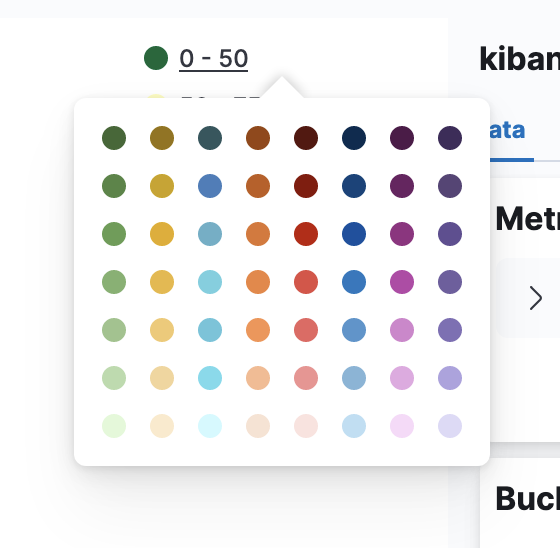Click the 0 - 50 legend label
The image size is (560, 548).
tap(214, 58)
